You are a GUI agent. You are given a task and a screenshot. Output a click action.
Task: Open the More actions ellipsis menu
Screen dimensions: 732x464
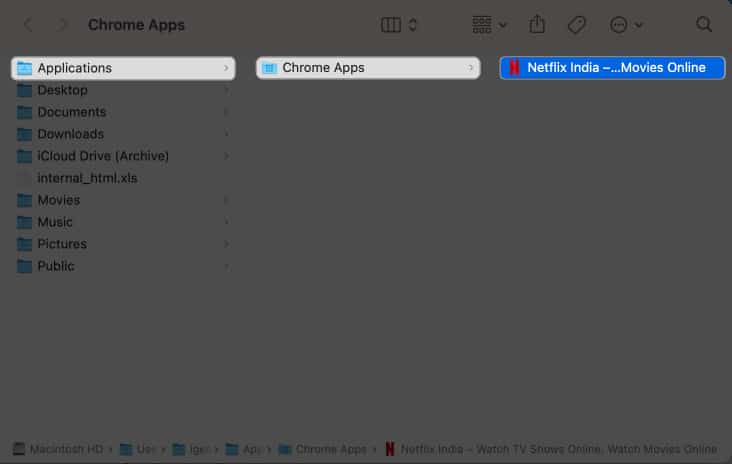pyautogui.click(x=626, y=25)
